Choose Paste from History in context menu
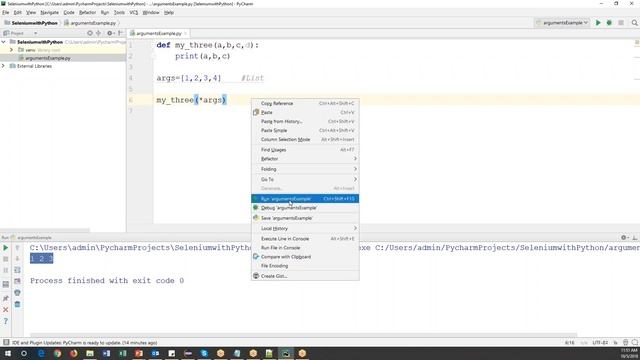The height and width of the screenshot is (360, 640). (x=305, y=121)
